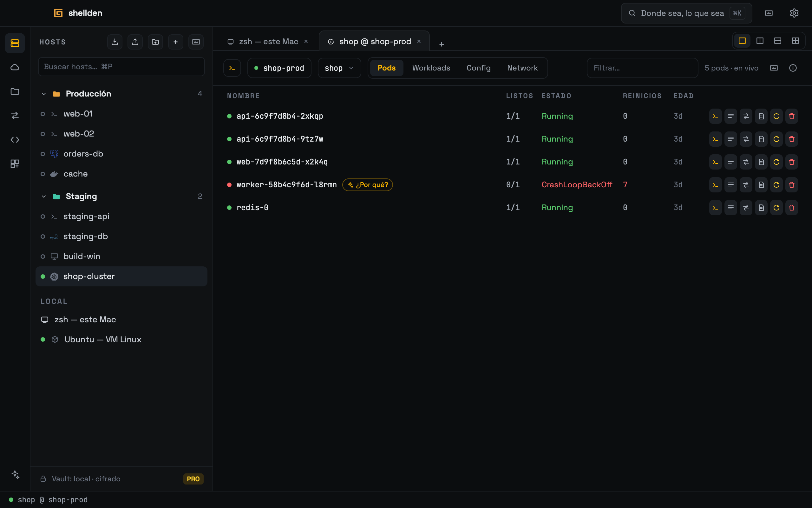Open the cloud sync icon in left rail
The image size is (812, 508).
tap(15, 67)
